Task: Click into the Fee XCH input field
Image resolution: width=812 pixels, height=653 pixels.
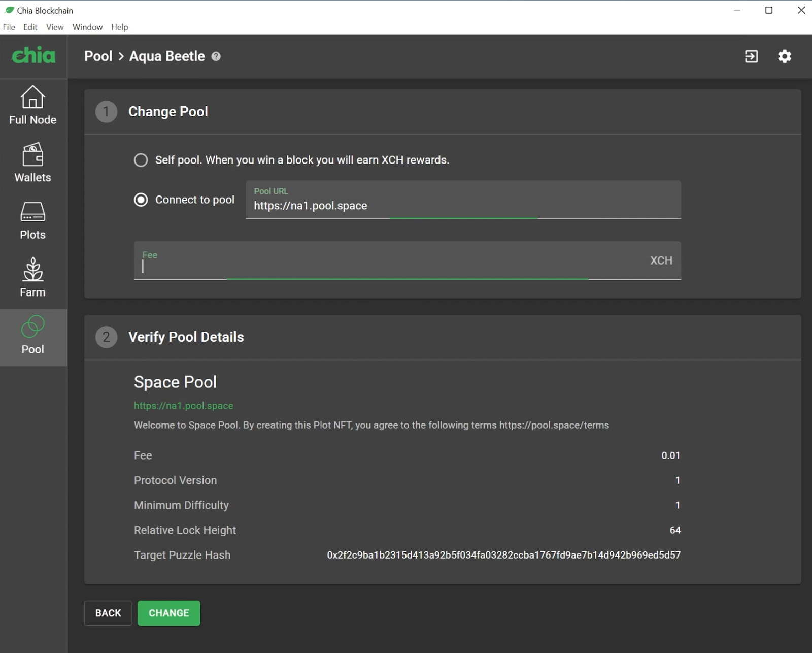Action: 408,260
